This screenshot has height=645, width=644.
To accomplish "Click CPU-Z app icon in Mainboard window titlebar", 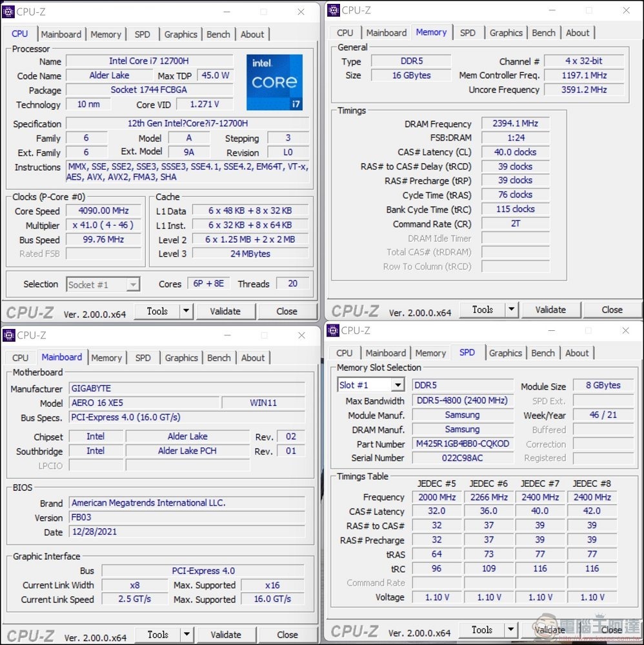I will pyautogui.click(x=8, y=335).
